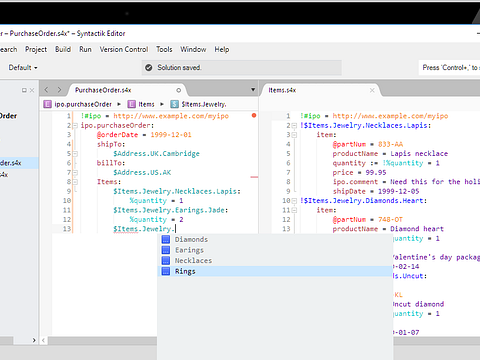Click the icon beside Necklaces suggestion

[166, 261]
